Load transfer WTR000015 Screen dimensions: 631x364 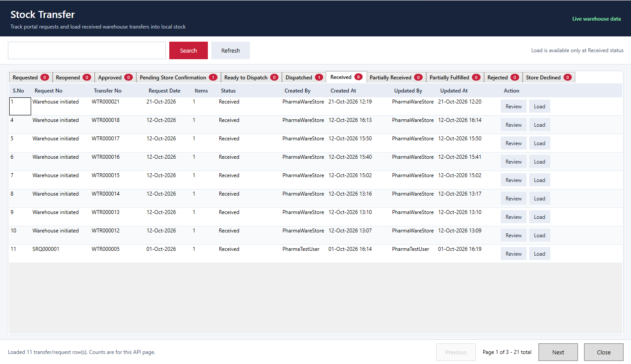539,180
